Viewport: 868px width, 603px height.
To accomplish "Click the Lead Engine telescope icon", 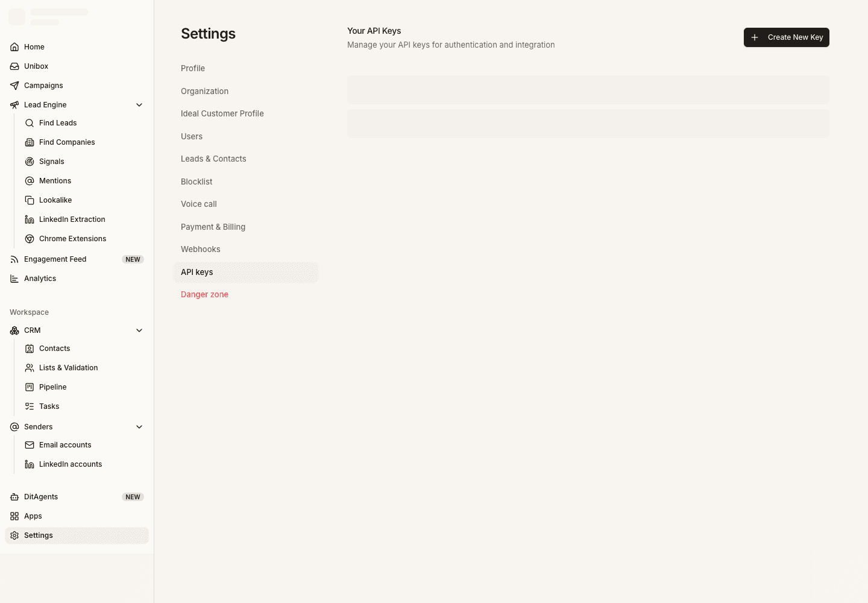I will 14,105.
